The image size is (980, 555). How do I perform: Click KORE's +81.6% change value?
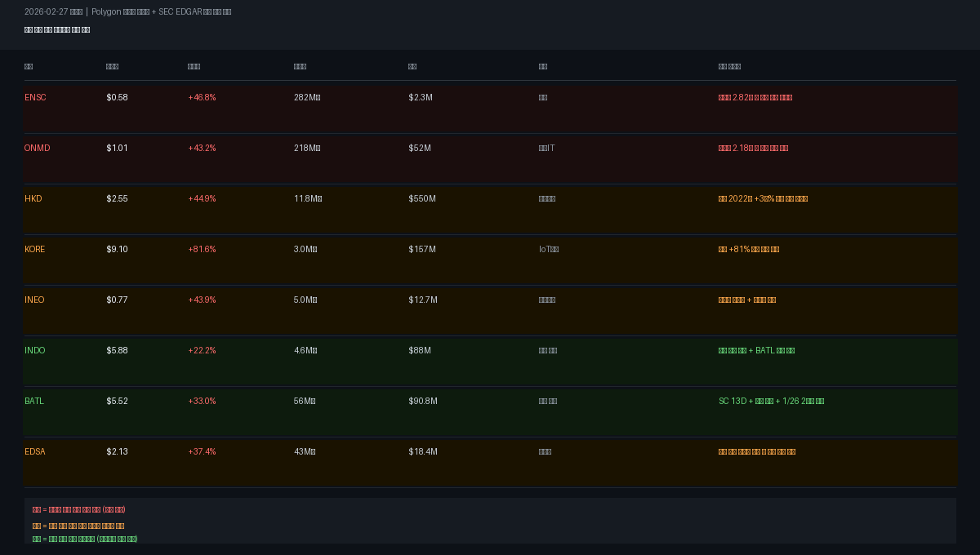(202, 249)
